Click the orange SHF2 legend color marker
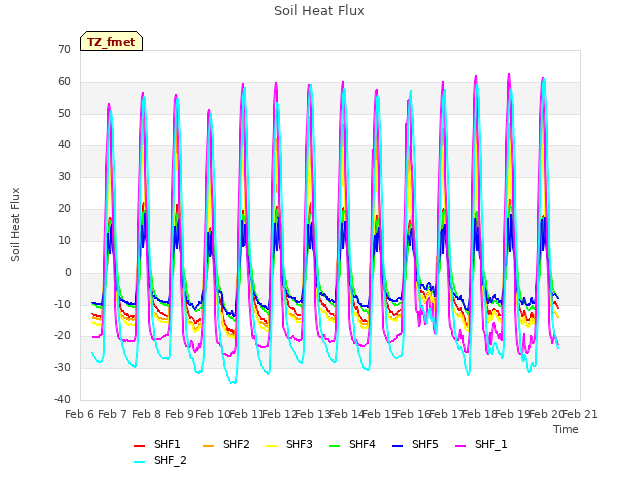The image size is (640, 480). point(209,446)
